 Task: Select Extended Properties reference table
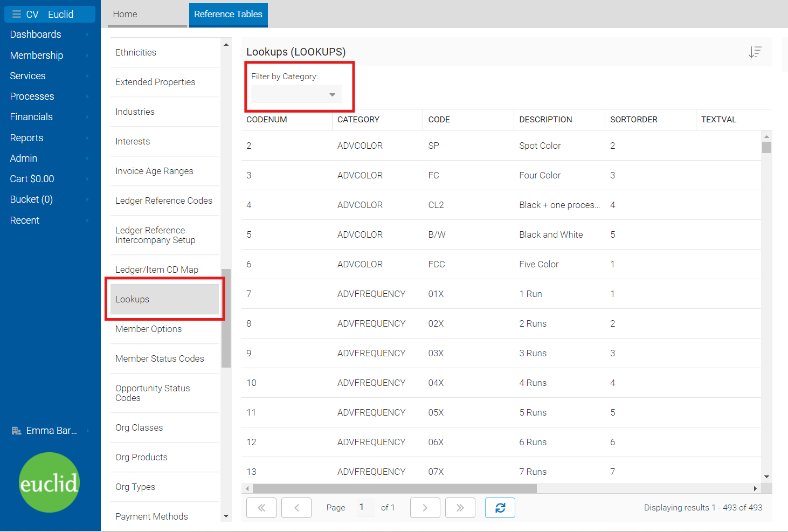tap(165, 82)
